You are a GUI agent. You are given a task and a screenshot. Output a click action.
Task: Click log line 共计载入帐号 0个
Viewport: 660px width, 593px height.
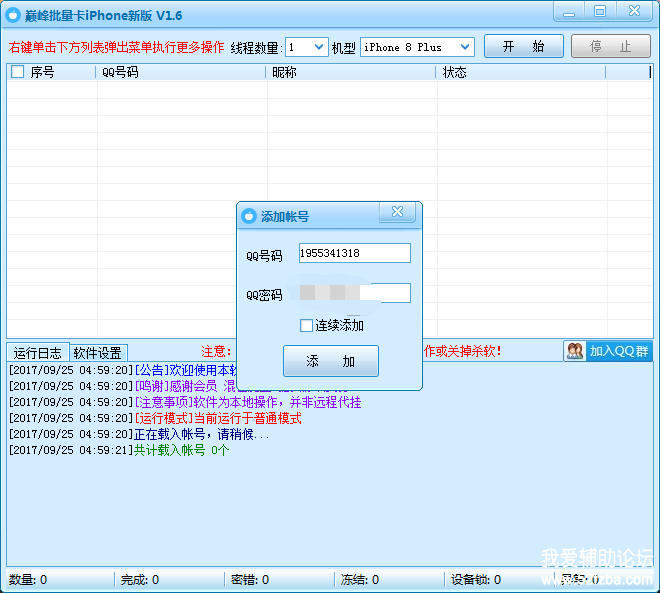point(119,450)
